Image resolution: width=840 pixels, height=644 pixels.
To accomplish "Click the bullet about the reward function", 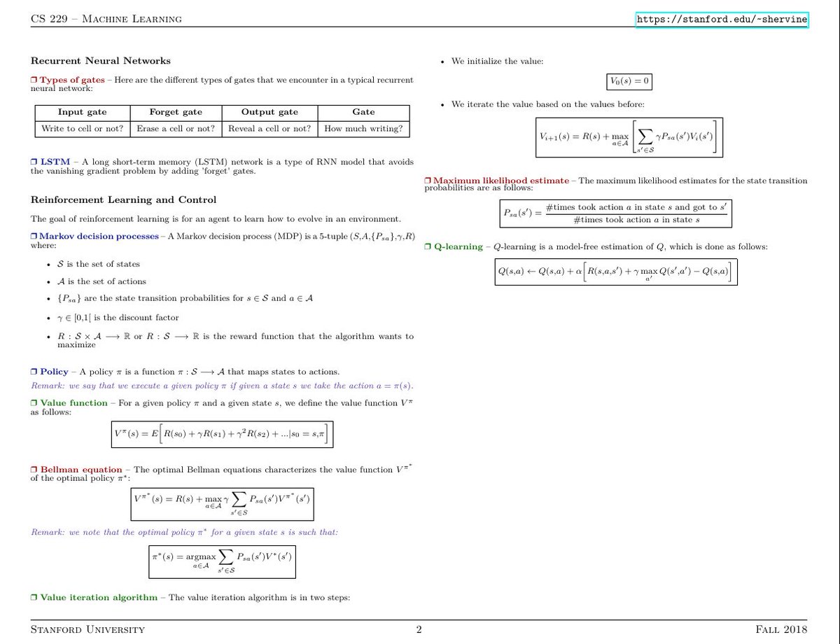I will (x=235, y=340).
